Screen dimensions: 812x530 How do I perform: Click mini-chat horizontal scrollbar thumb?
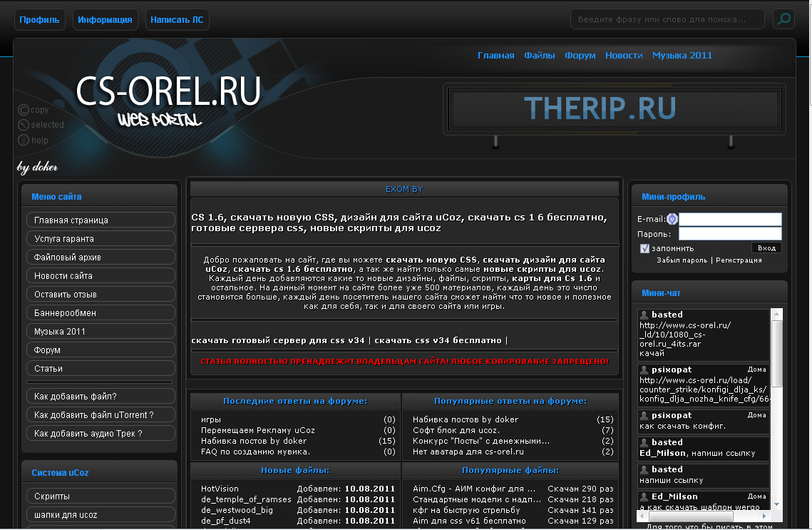pos(692,516)
